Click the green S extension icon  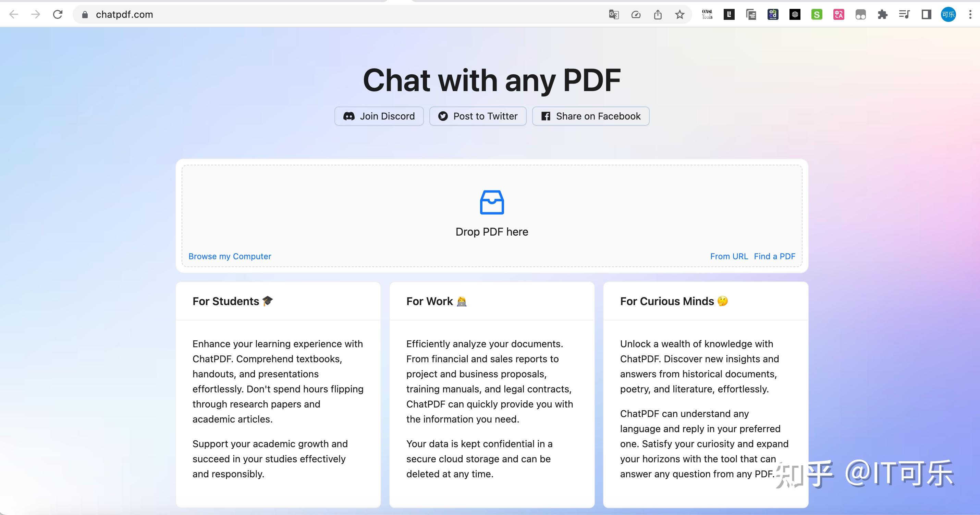[817, 14]
